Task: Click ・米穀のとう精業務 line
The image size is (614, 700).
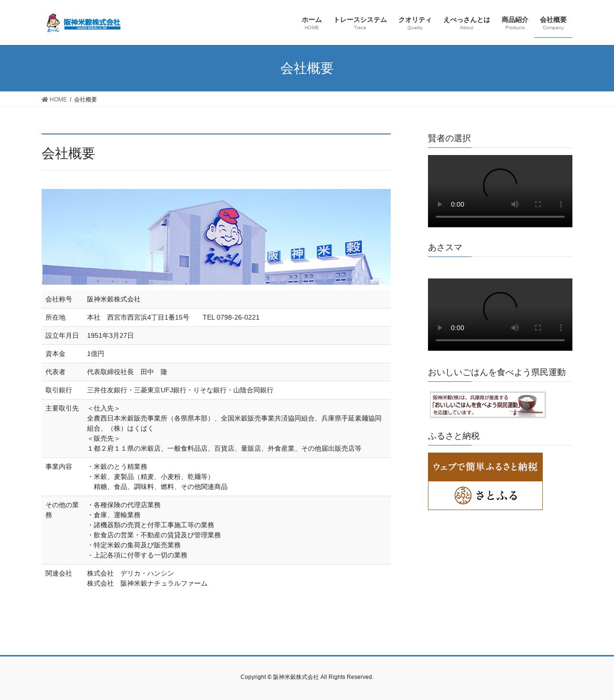Action: (x=117, y=467)
